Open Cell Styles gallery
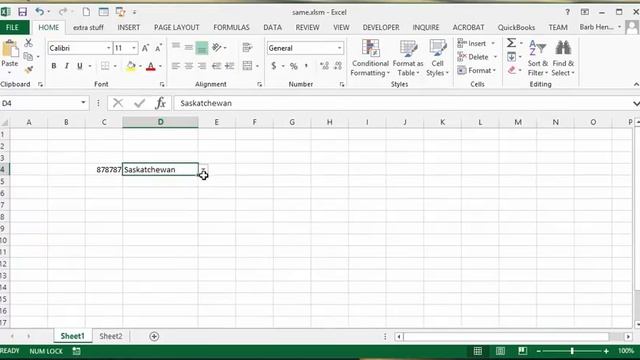The image size is (640, 360). tap(438, 58)
